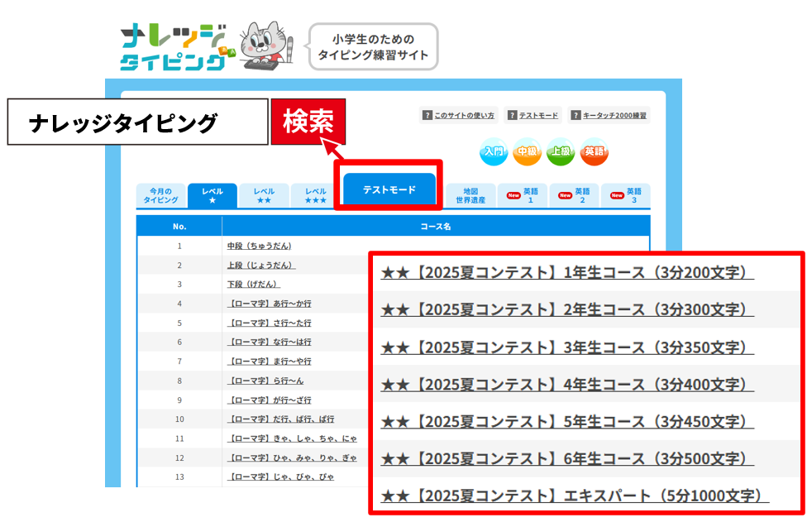Click the 小学生のための タイピング練習サイト speech bubble
812x527 pixels.
tap(373, 46)
